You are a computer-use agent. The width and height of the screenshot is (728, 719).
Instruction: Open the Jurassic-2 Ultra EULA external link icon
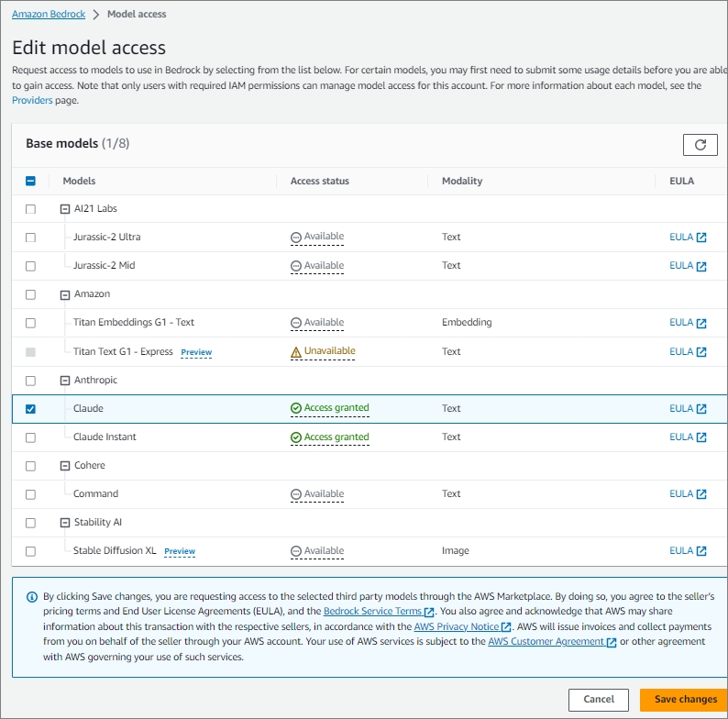click(701, 238)
